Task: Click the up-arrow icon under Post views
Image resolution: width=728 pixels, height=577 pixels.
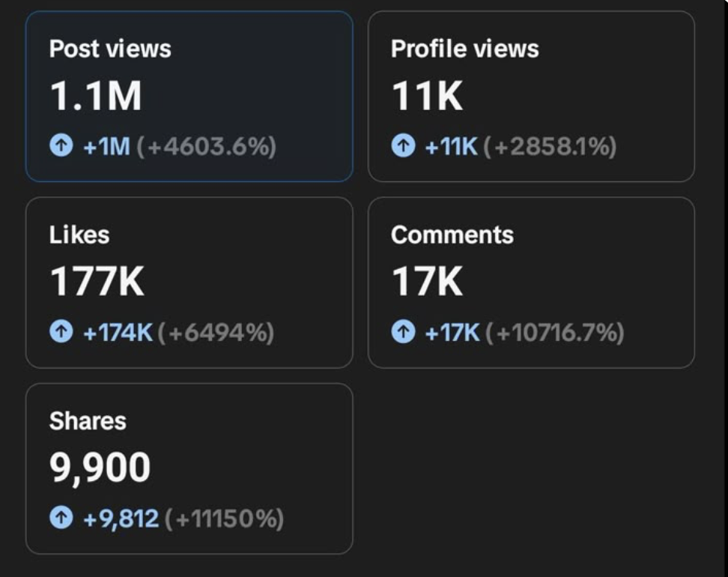Action: pyautogui.click(x=61, y=146)
